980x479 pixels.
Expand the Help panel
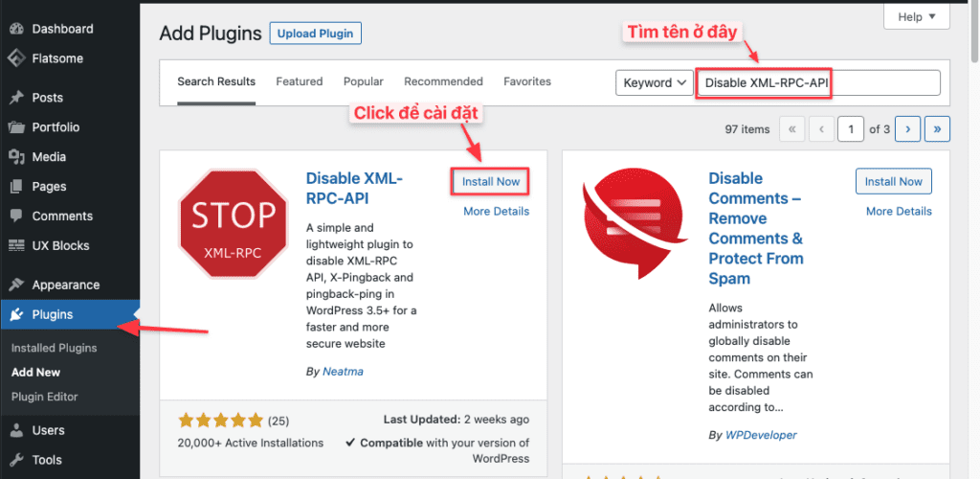916,17
